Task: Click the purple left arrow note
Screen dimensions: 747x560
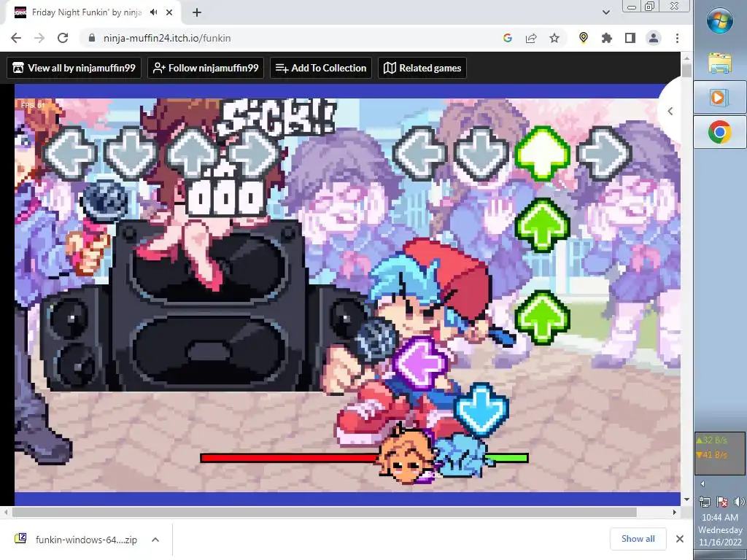Action: 420,363
